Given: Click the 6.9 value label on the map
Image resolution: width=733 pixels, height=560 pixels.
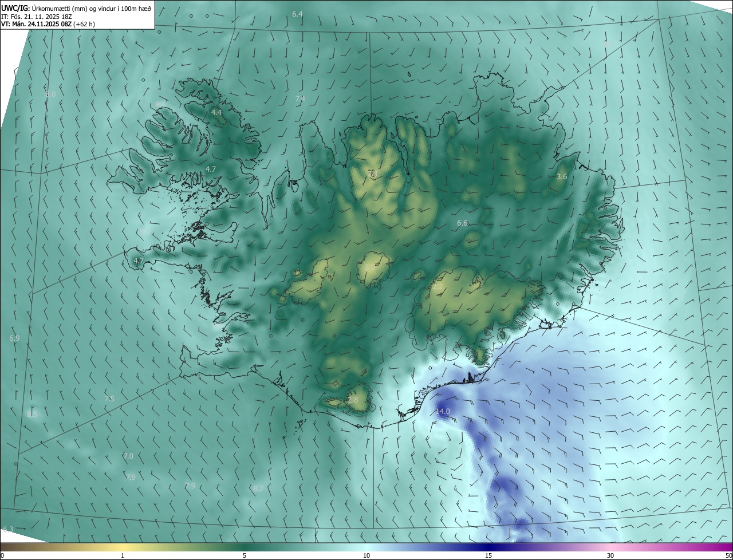Looking at the screenshot, I should (x=14, y=338).
